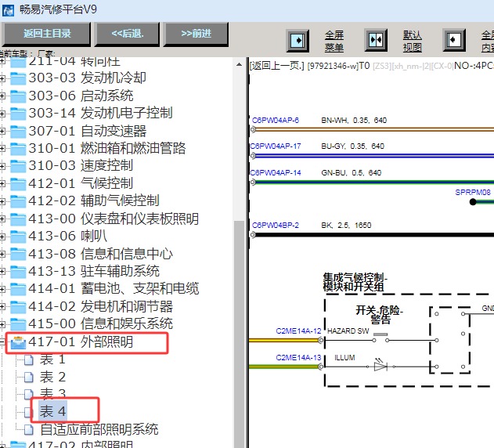Click connector label C6PW04AP-6
This screenshot has height=448, width=494.
point(276,121)
